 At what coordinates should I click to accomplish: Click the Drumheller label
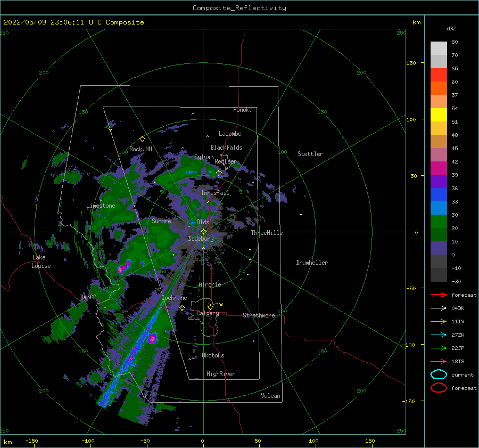coord(312,263)
